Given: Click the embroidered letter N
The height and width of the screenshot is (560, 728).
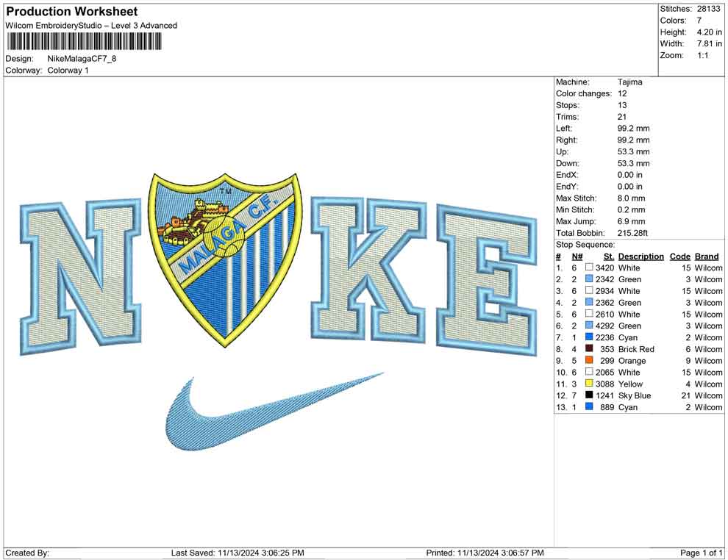Looking at the screenshot, I should point(81,277).
